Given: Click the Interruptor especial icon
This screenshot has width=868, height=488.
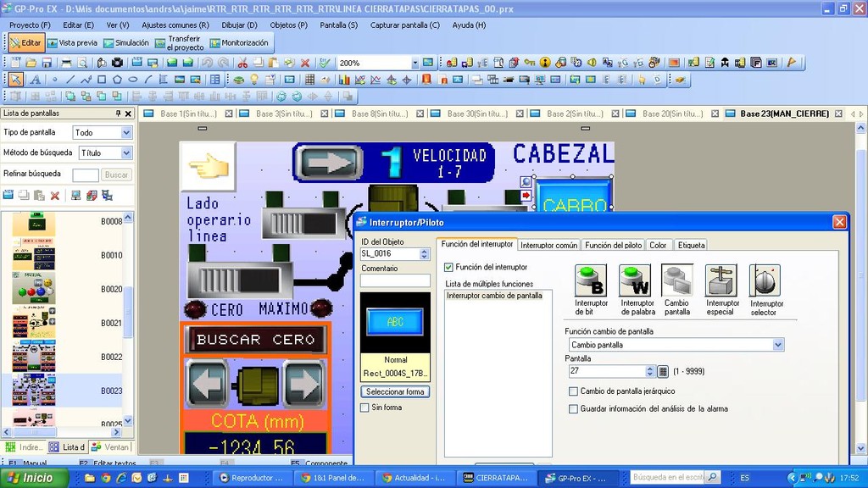Looking at the screenshot, I should (721, 280).
